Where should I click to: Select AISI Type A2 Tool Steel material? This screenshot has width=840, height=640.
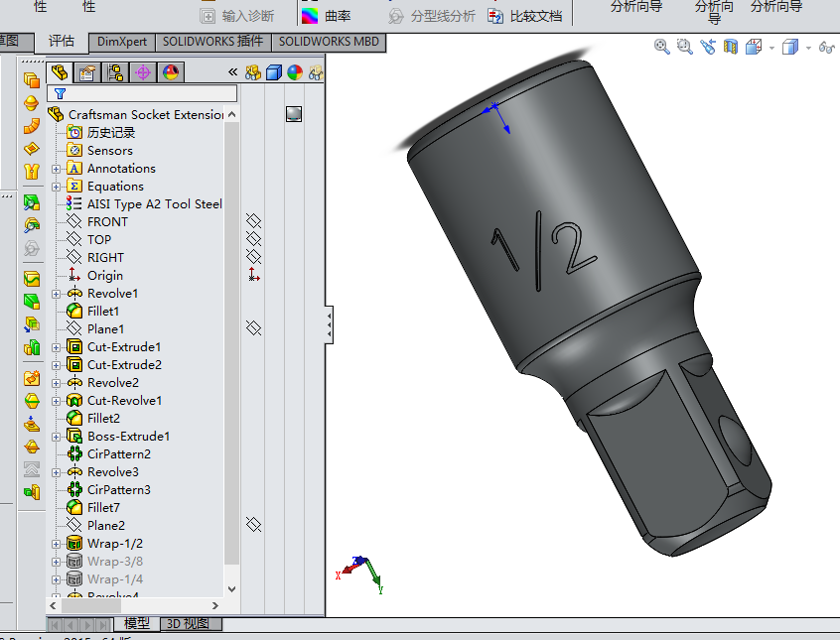[x=155, y=204]
